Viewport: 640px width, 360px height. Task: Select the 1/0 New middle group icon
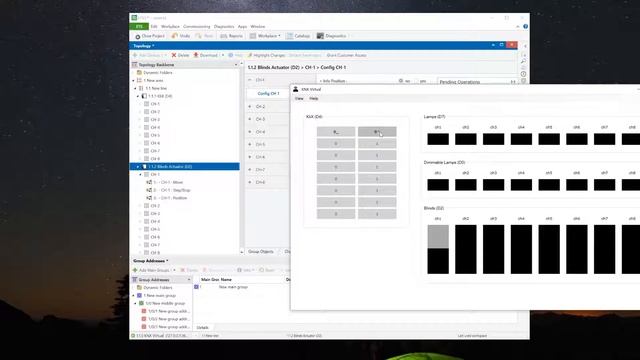142,303
